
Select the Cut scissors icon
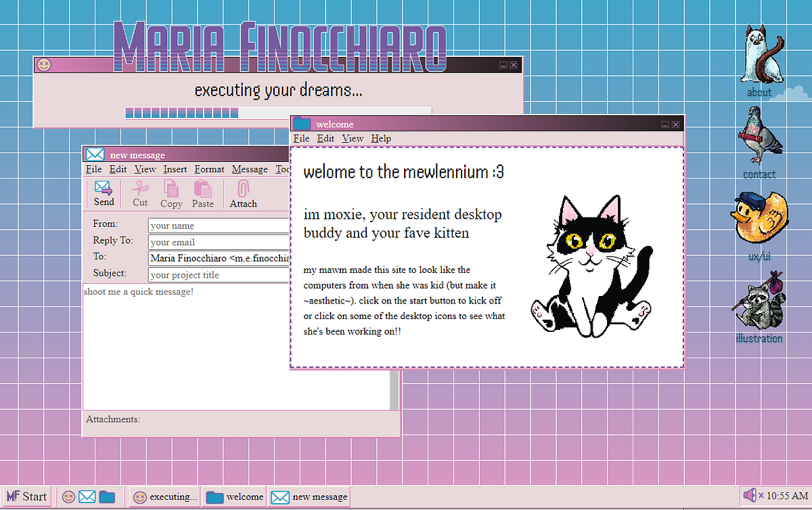139,193
